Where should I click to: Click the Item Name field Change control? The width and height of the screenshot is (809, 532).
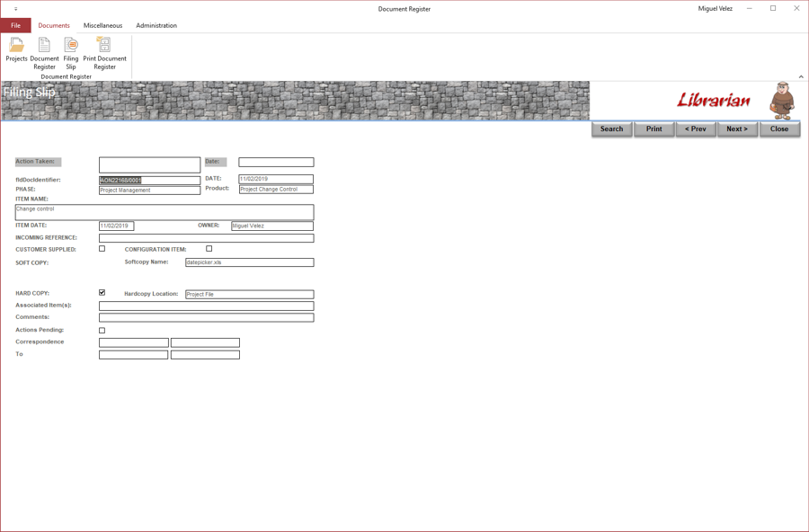(164, 212)
